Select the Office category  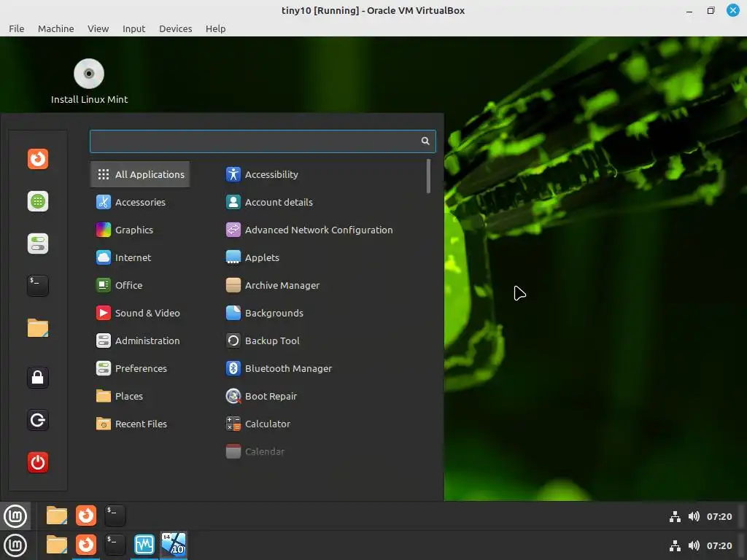coord(140,285)
